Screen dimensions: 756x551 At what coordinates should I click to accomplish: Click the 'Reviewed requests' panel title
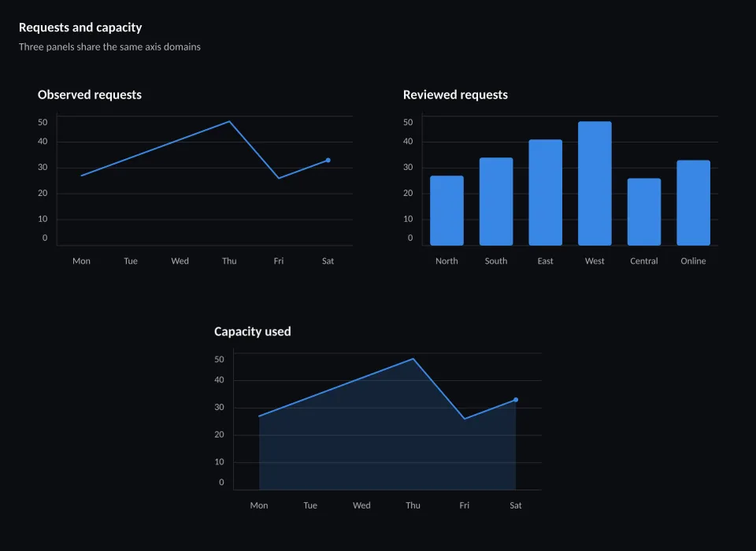(455, 94)
